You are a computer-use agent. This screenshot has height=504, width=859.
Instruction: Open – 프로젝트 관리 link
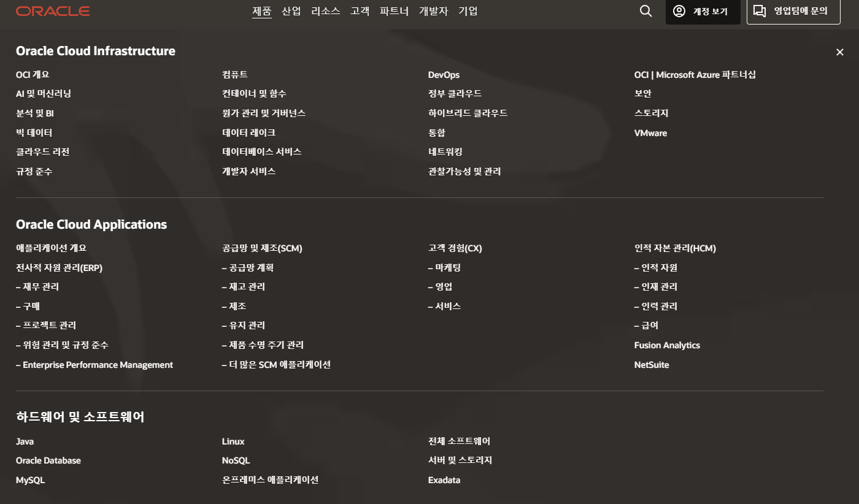pos(46,326)
